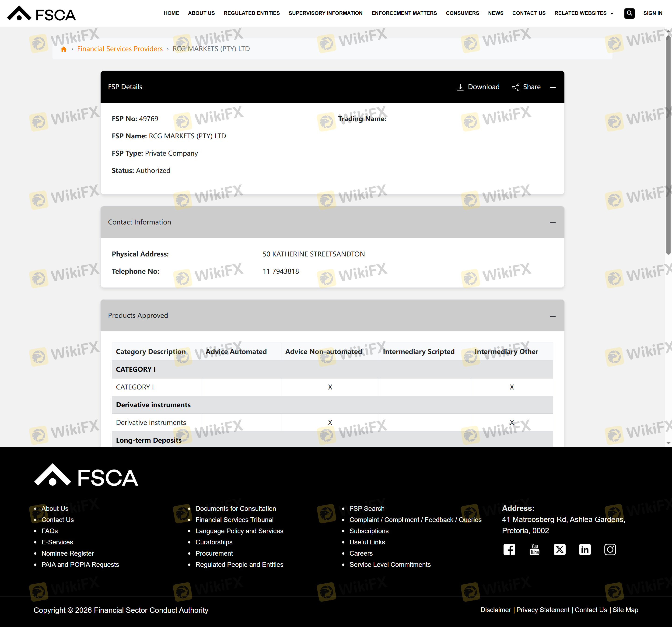This screenshot has height=627, width=672.
Task: Click the FSCA logo in top header
Action: tap(42, 14)
